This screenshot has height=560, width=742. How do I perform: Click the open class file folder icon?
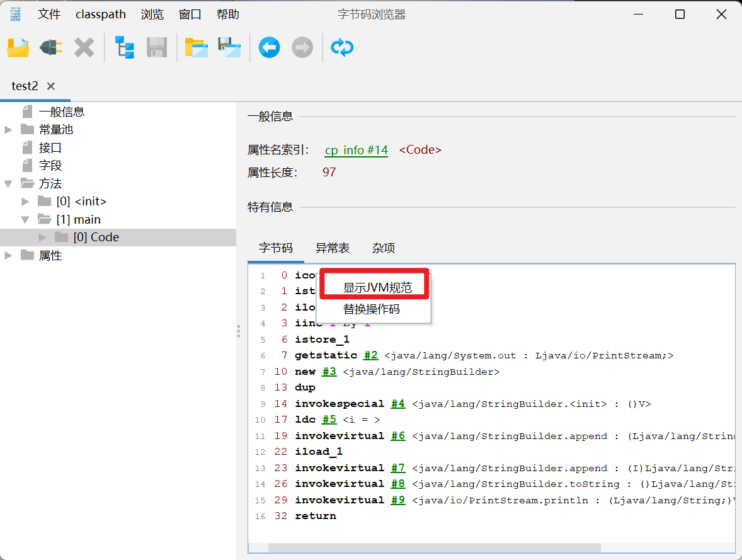coord(18,47)
